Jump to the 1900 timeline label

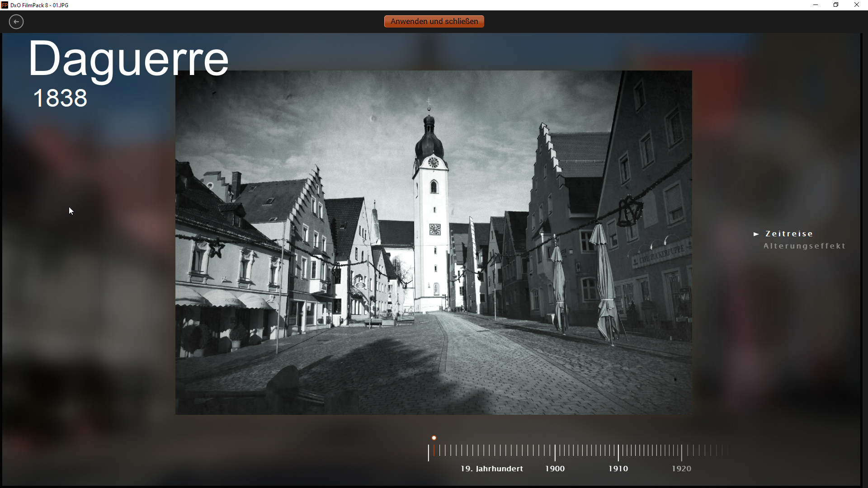[555, 469]
